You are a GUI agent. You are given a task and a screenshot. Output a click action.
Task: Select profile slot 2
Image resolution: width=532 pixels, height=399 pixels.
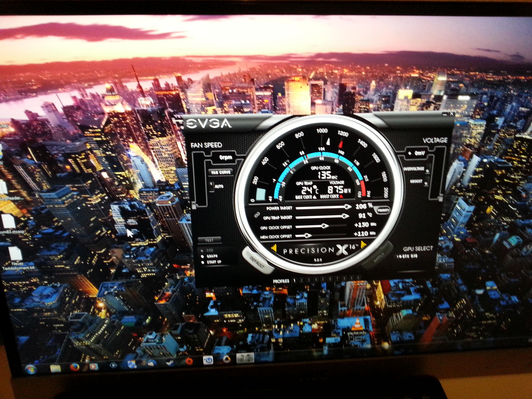301,280
